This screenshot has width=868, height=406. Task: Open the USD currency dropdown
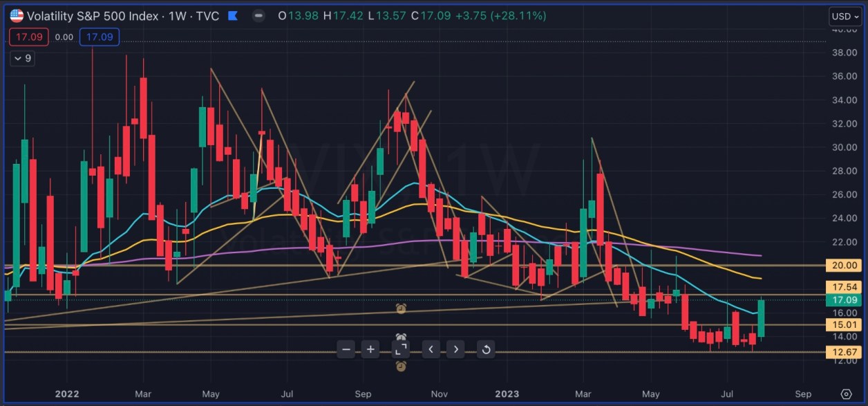click(845, 17)
